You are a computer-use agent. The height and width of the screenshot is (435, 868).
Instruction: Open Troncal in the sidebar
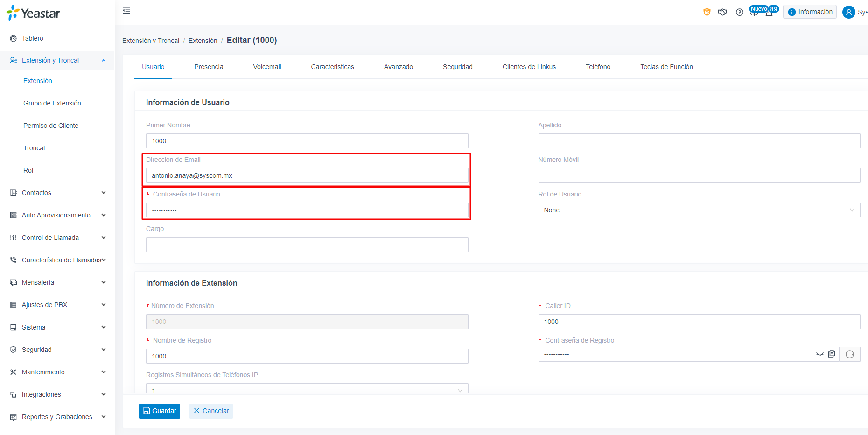point(34,148)
